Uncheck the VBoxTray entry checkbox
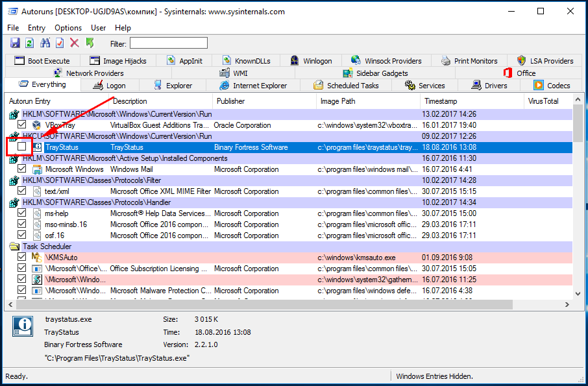Viewport: 588px width, 386px height. coord(22,125)
